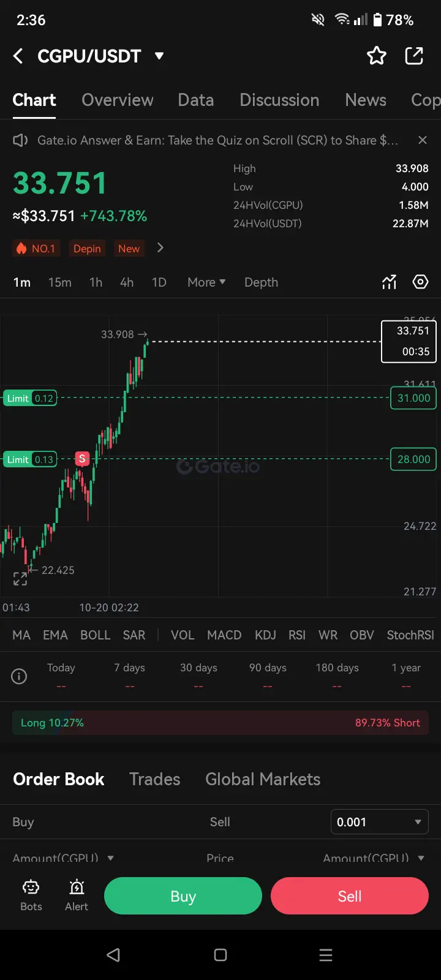Image resolution: width=441 pixels, height=980 pixels.
Task: Open chart indicators drawing icon
Action: [x=390, y=282]
